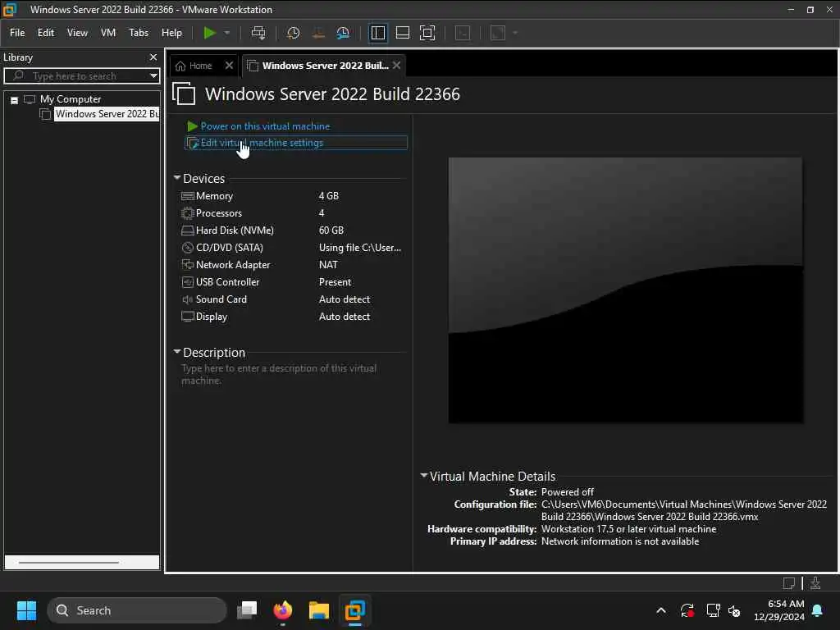Open the Tabs menu
The height and width of the screenshot is (630, 840).
pos(138,33)
